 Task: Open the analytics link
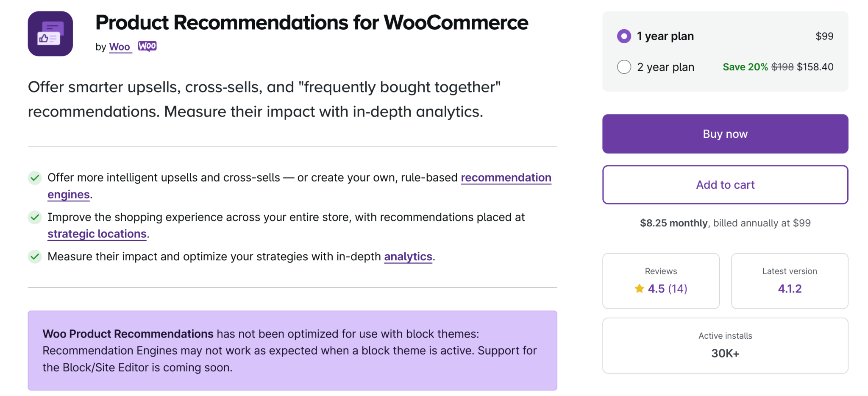408,257
